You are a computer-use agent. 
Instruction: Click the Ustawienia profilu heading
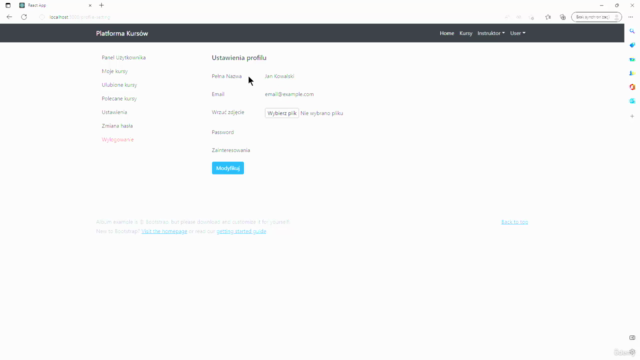(239, 58)
